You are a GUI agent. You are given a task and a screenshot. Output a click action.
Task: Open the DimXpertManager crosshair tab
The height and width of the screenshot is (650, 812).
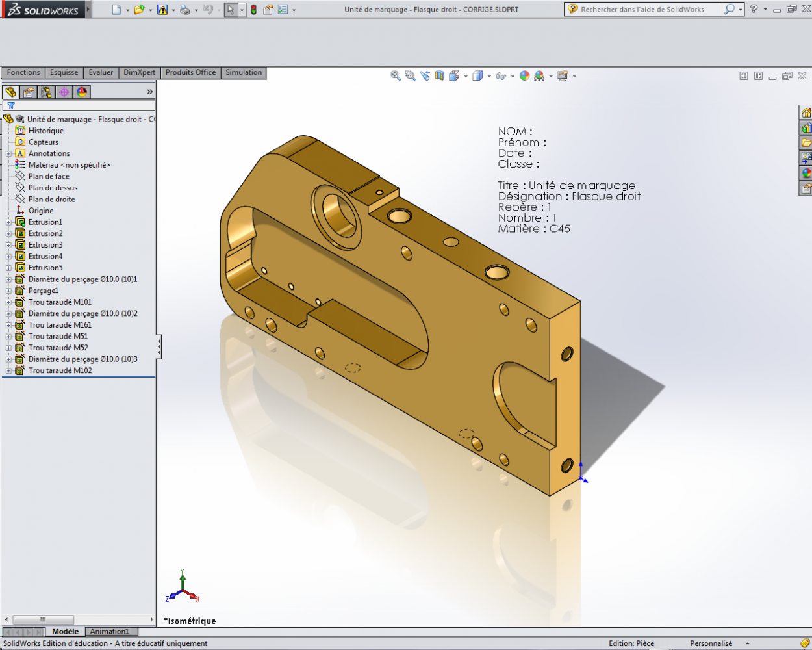pyautogui.click(x=64, y=92)
